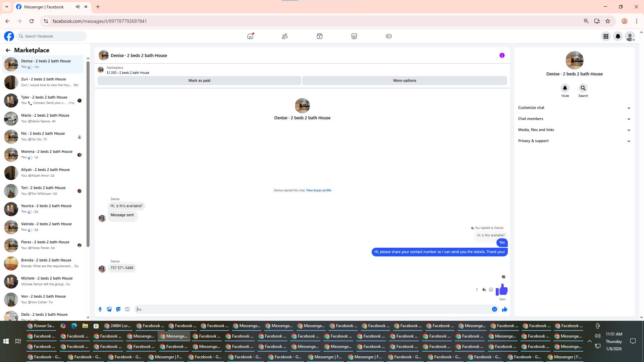Image resolution: width=644 pixels, height=362 pixels.
Task: Go back from Marketplace chats list
Action: 8,50
